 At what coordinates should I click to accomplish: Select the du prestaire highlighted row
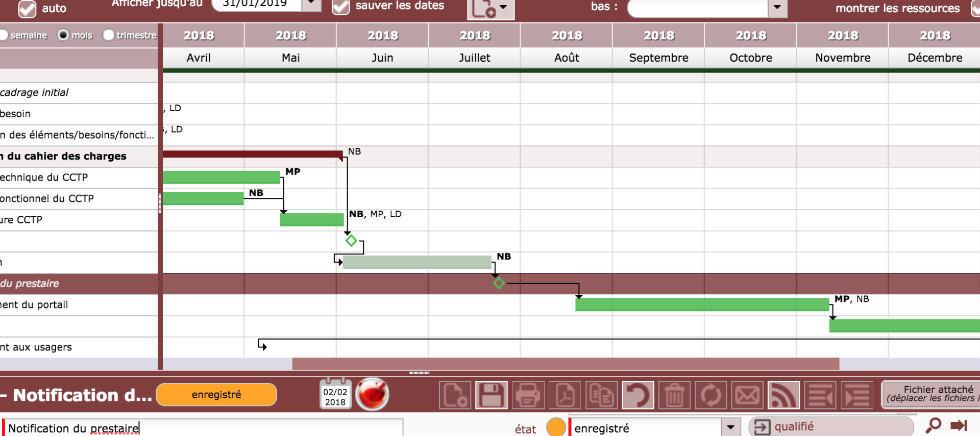point(79,284)
